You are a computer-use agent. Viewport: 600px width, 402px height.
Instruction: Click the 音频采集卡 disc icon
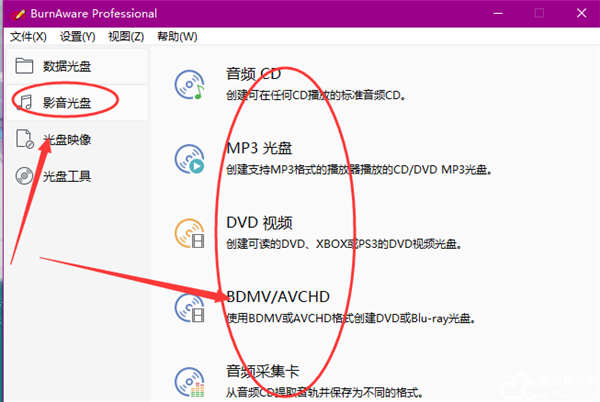tap(189, 382)
